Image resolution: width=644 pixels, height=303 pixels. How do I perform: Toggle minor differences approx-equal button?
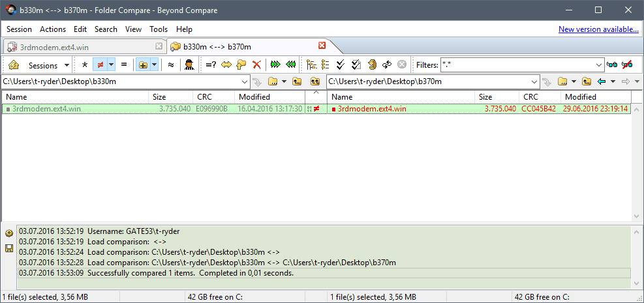pos(171,65)
